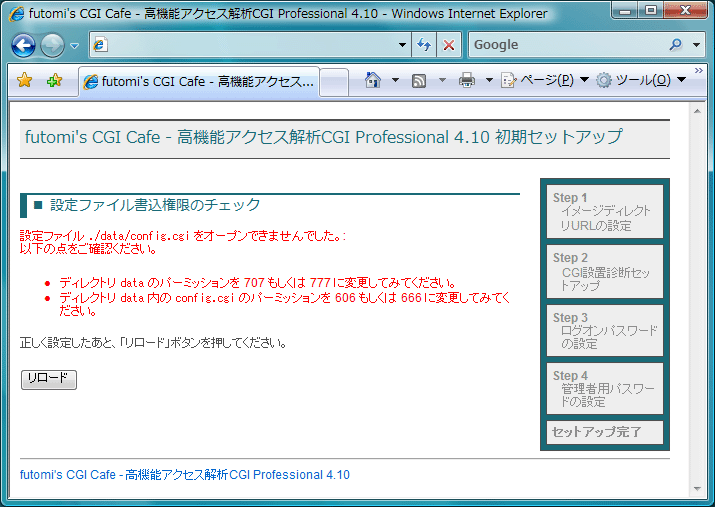Click page icon inside the address bar

(101, 45)
